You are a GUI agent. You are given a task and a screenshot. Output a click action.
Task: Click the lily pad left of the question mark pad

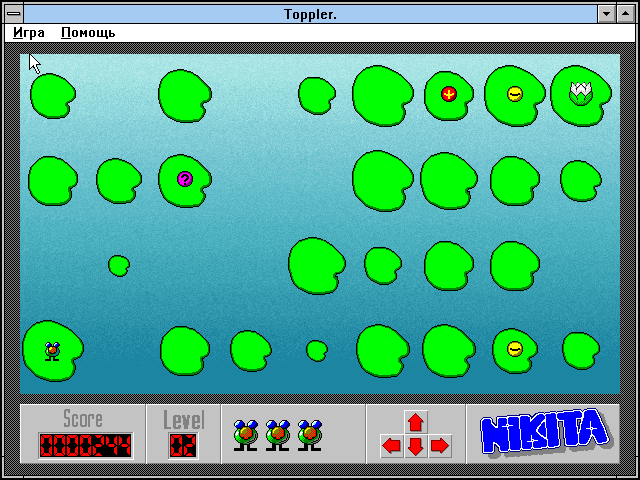coord(119,181)
